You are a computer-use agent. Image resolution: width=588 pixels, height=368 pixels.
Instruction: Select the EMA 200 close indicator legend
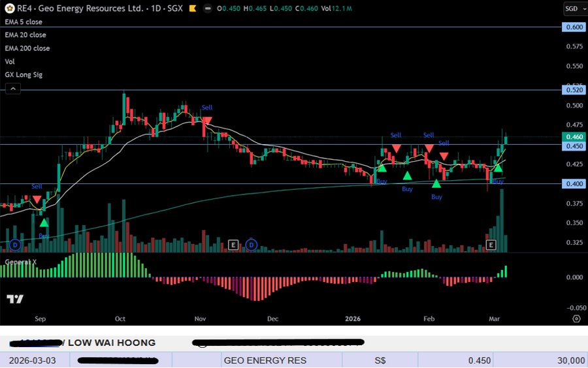point(27,48)
